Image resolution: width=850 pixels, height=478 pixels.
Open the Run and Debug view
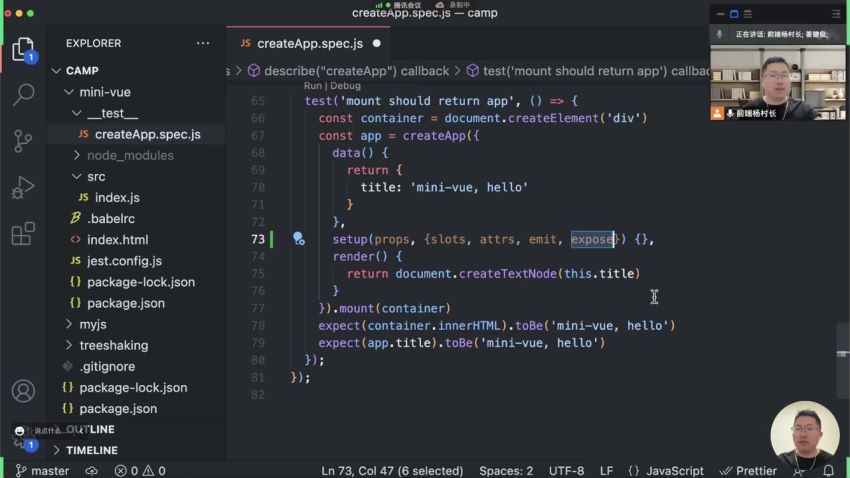tap(22, 188)
